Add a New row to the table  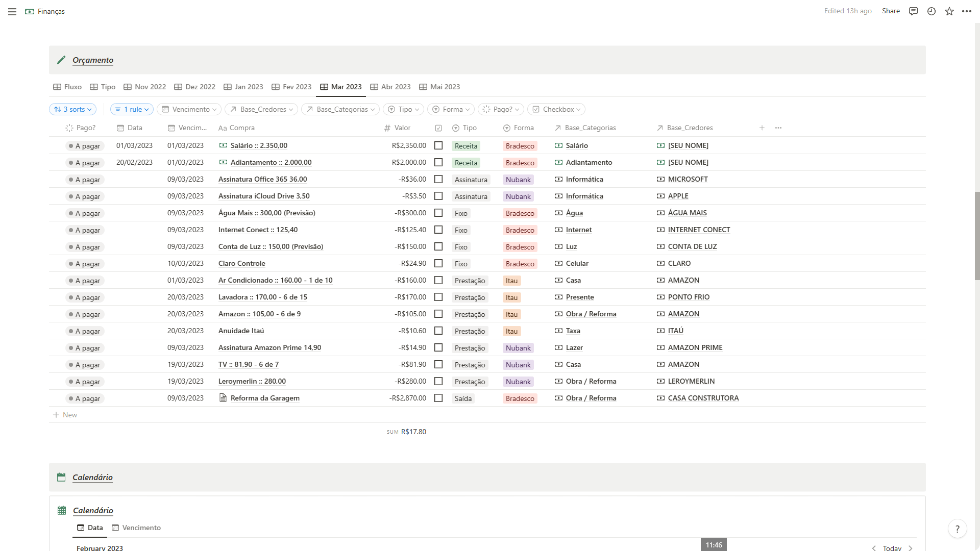[65, 415]
